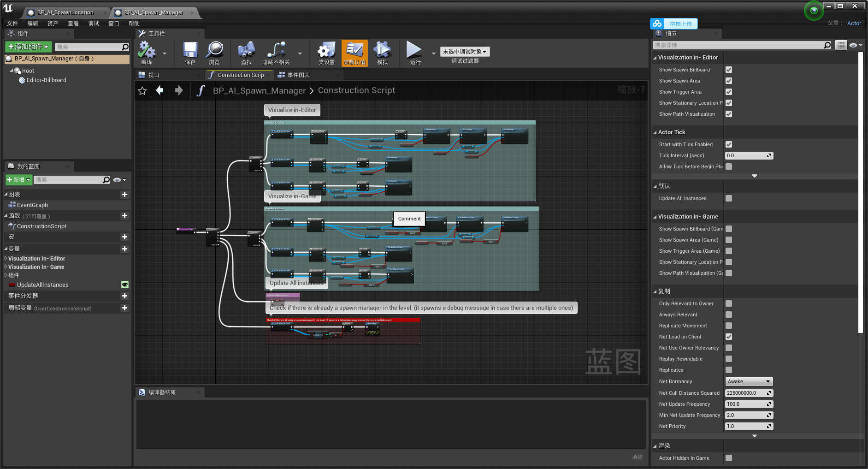Click the Compile toolbar icon
Viewport: 868px width, 469px height.
147,53
